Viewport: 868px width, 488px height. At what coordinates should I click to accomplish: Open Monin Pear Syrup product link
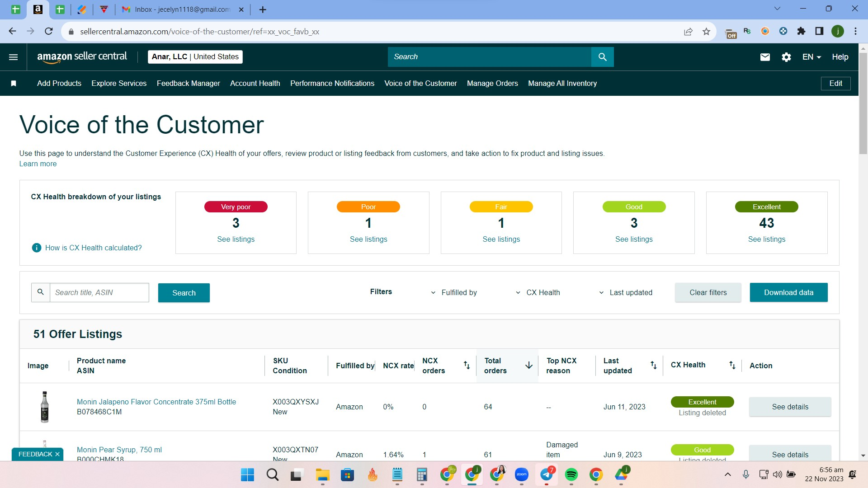pos(119,450)
